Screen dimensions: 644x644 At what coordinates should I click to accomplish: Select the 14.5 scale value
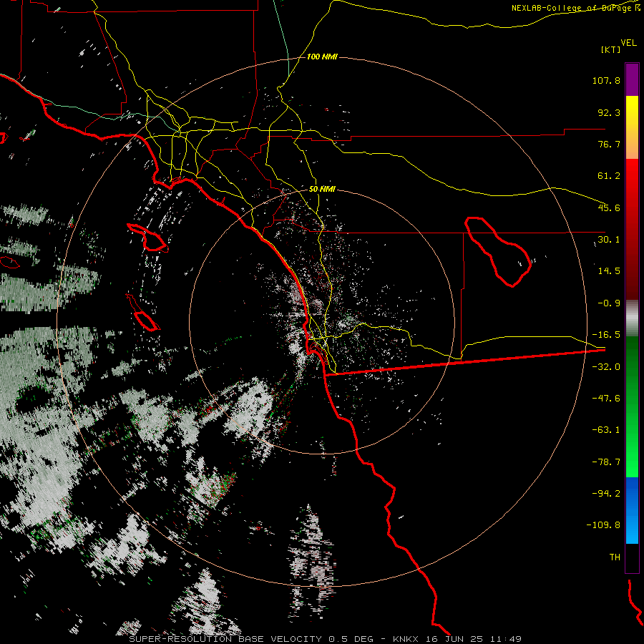[x=609, y=271]
